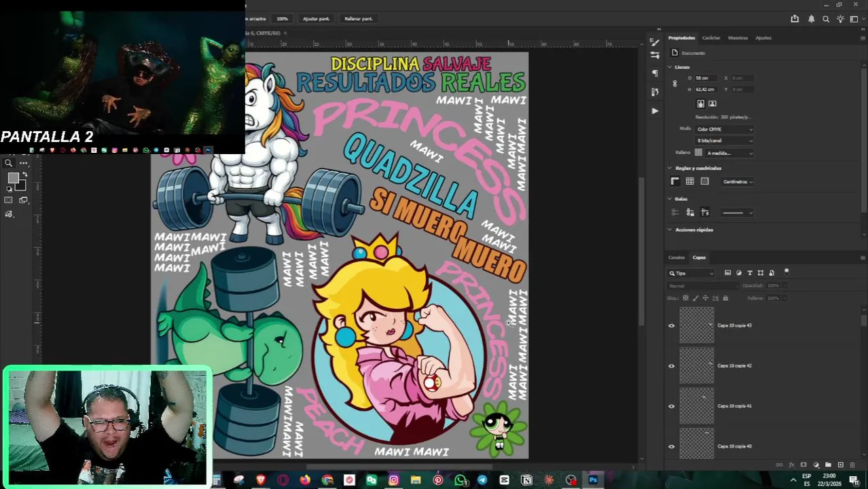This screenshot has height=489, width=868.
Task: Open the layer filter Tipo dropdown
Action: tap(691, 273)
